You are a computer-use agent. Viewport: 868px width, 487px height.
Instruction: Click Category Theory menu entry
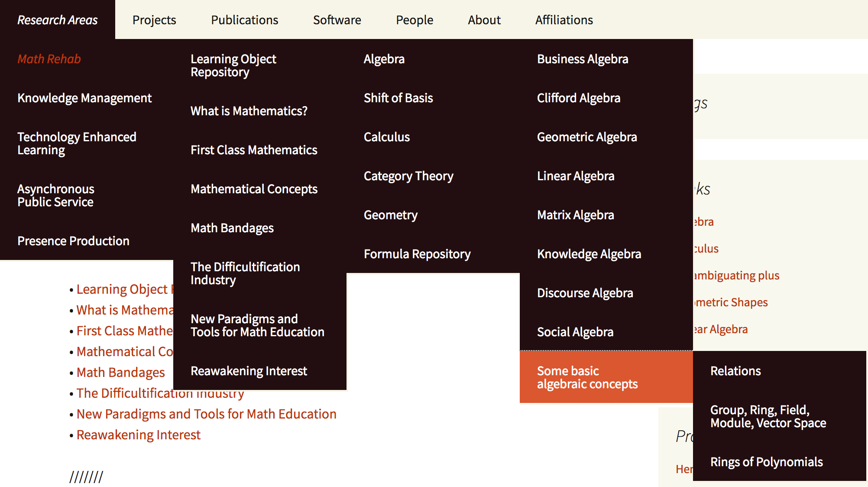tap(408, 176)
